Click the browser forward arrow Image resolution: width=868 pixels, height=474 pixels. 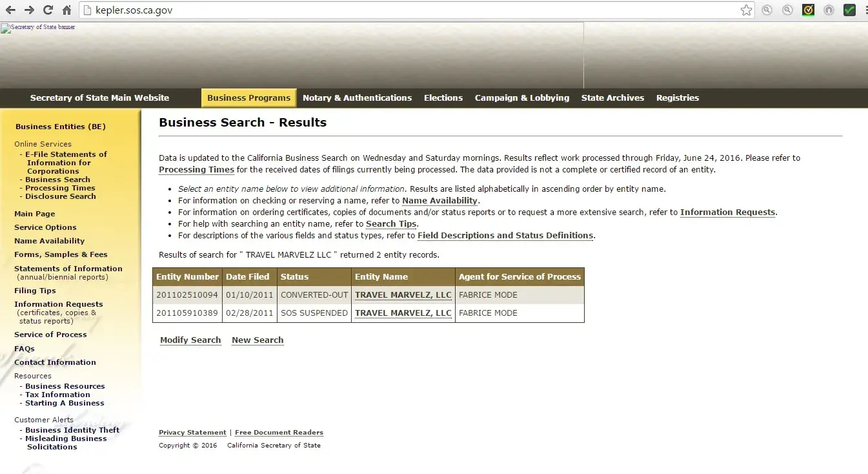29,10
